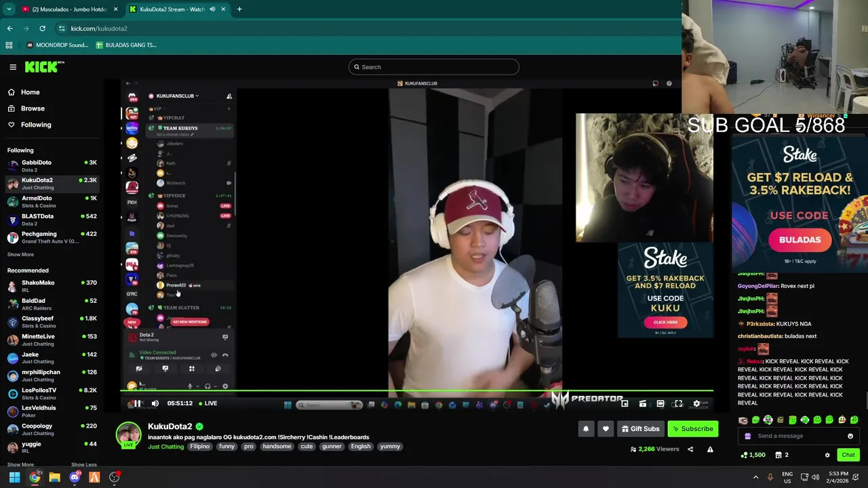This screenshot has height=488, width=868.
Task: Open MOONDROP Sound bookmark
Action: tap(57, 45)
